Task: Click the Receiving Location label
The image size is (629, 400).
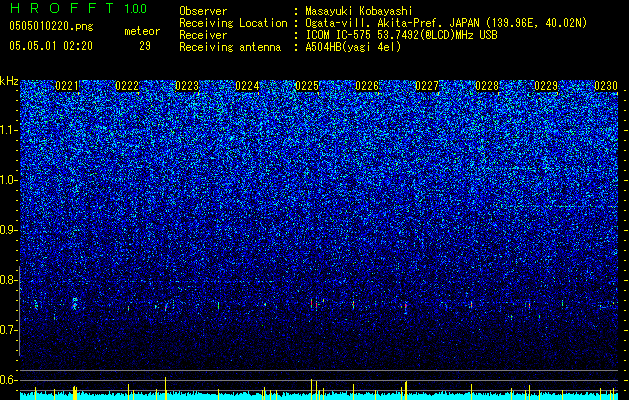Action: [233, 23]
